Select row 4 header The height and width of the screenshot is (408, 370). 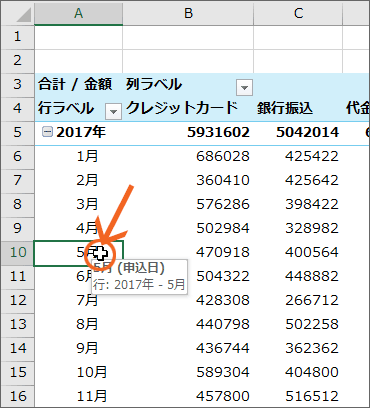pyautogui.click(x=17, y=108)
